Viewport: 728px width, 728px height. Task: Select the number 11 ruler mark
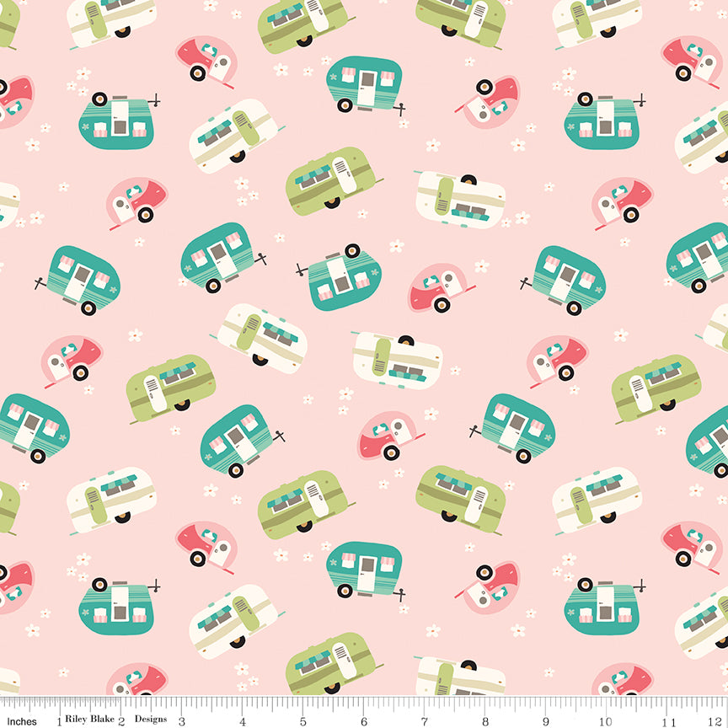click(669, 720)
